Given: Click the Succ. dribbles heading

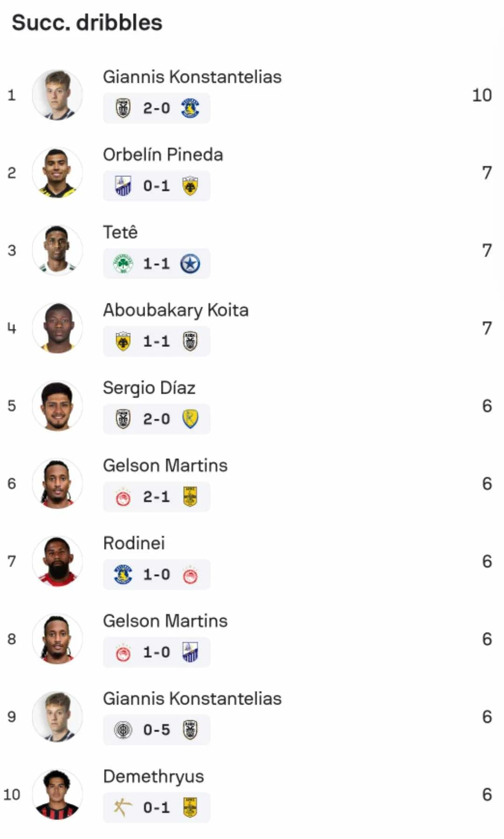Looking at the screenshot, I should click(x=87, y=21).
